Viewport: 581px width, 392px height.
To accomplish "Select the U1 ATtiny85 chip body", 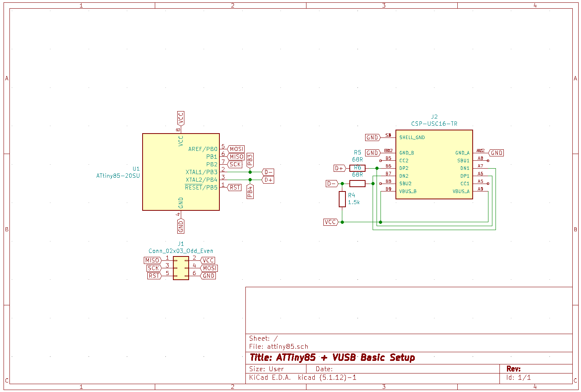I will 181,172.
